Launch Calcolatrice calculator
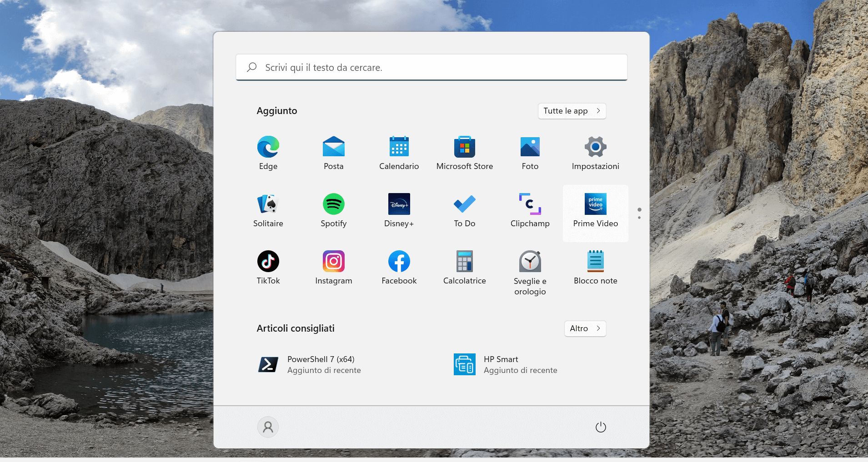This screenshot has width=868, height=462. (465, 268)
